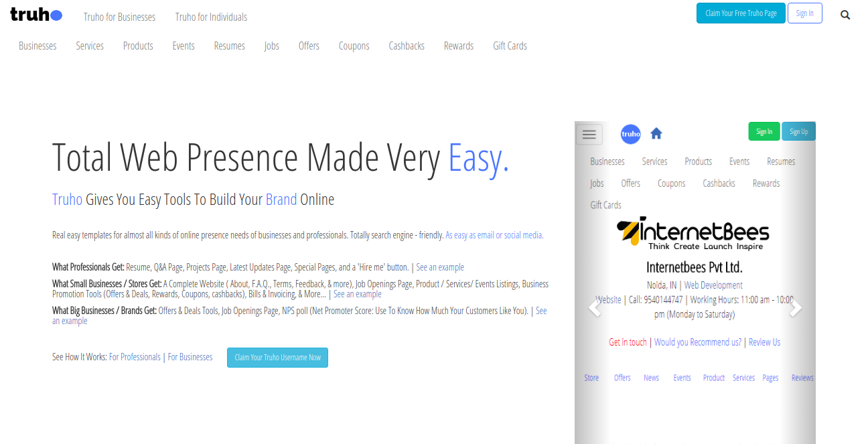Open the News tab in preview
868x444 pixels.
tap(651, 378)
